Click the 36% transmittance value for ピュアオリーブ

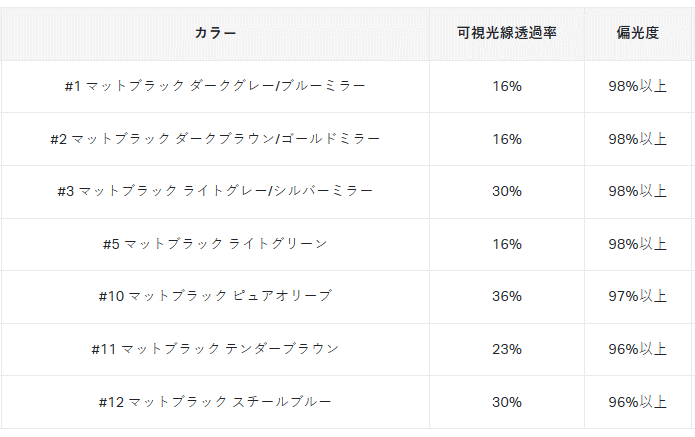(507, 297)
